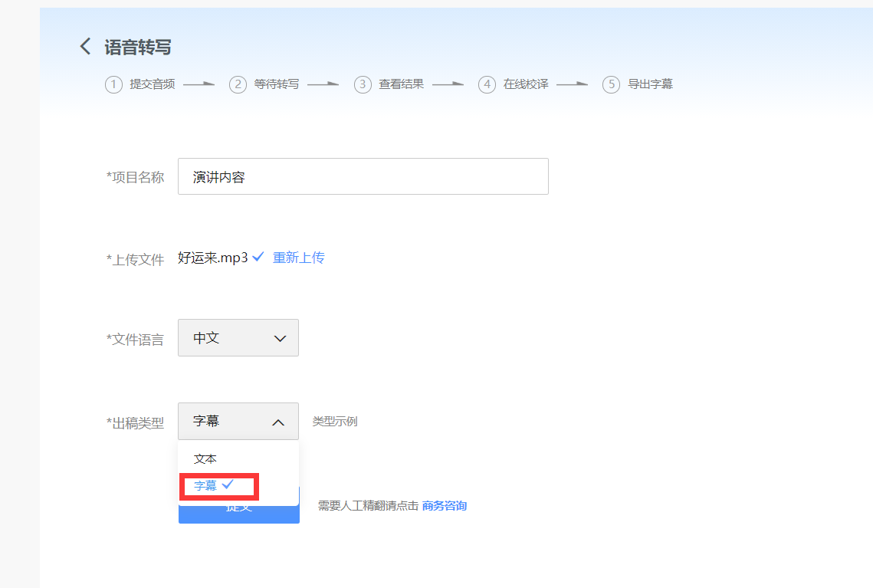Select 文本 option in dropdown list
This screenshot has width=873, height=588.
(x=238, y=458)
